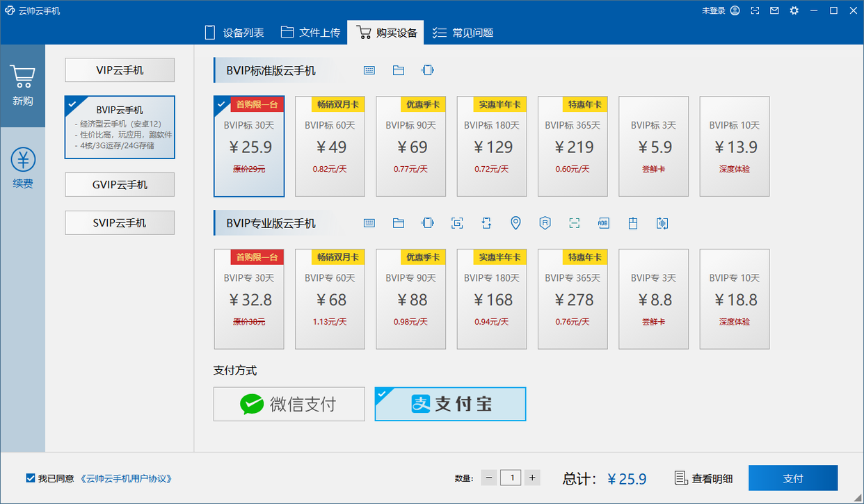Select the ADB icon for BVIP专业版云手机
Screen dimensions: 864x504
(603, 223)
